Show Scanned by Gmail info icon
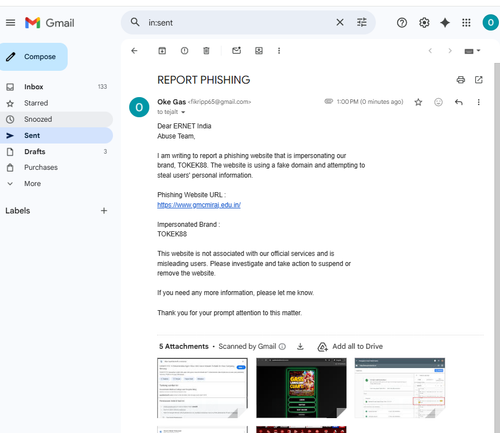Viewport: 500px width, 433px height. point(282,346)
